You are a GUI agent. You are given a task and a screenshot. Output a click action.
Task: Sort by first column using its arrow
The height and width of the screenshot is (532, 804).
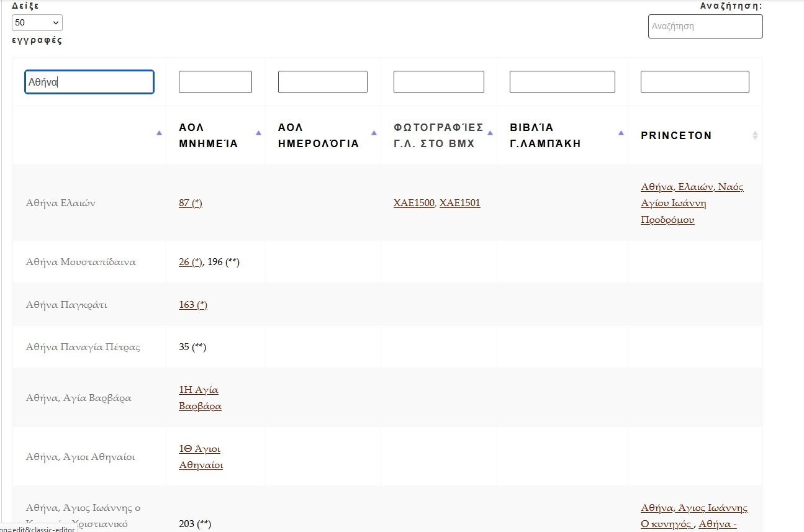(x=159, y=133)
